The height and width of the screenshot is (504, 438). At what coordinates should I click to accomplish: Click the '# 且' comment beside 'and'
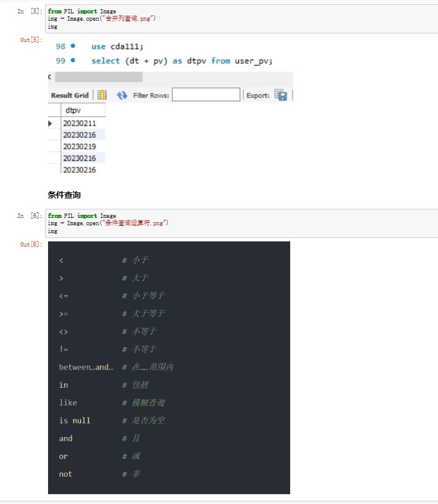131,438
